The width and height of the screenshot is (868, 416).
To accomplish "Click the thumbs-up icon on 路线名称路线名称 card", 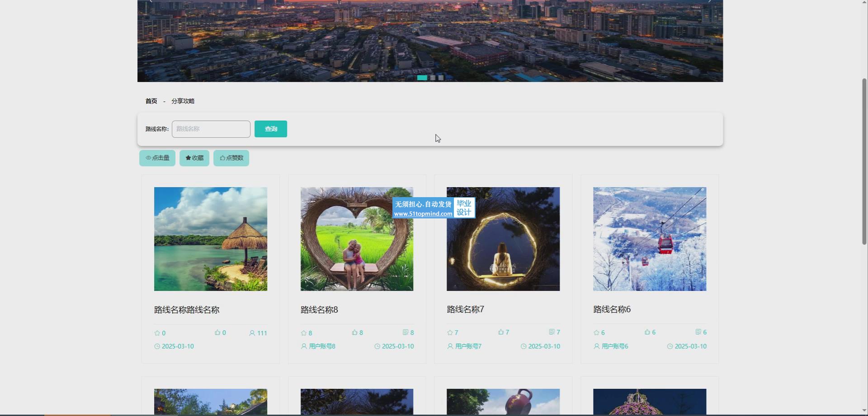I will click(x=217, y=333).
